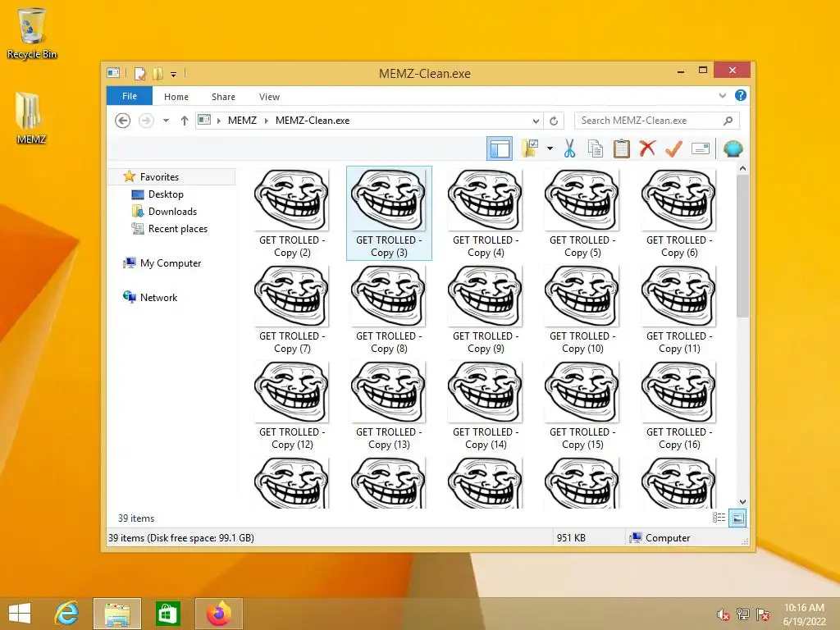Click the Computer label in status bar

668,538
